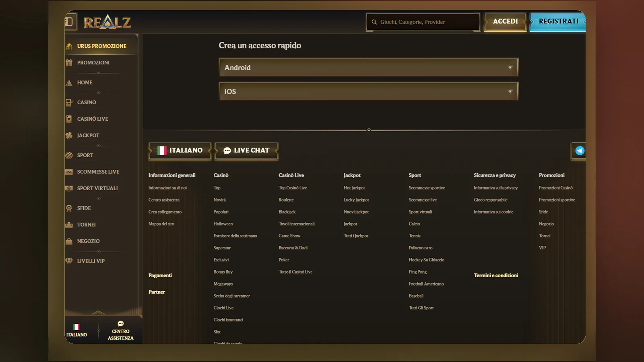644x362 pixels.
Task: Click the icon beside SPORT VIRTUALI
Action: point(69,188)
